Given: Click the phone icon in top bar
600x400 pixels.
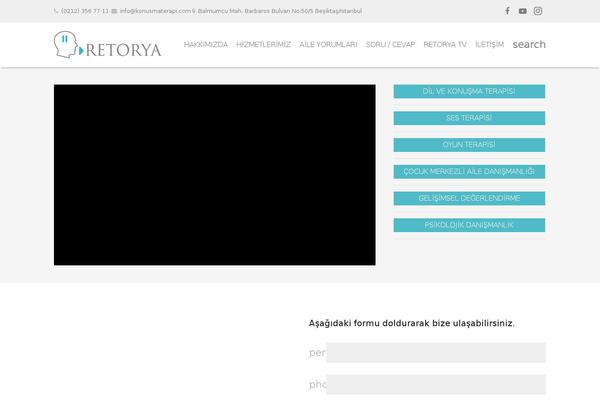Looking at the screenshot, I should tap(56, 11).
